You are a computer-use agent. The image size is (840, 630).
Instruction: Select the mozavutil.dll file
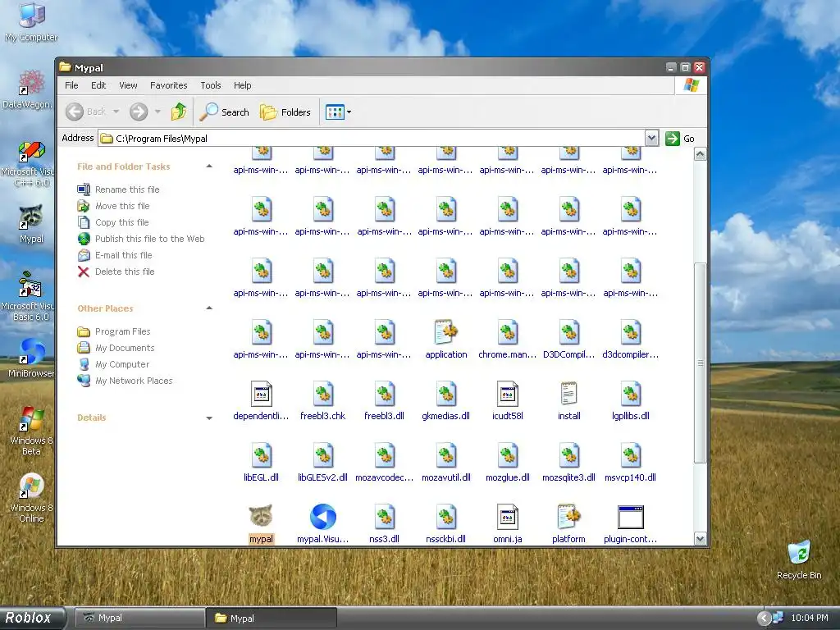(x=445, y=462)
